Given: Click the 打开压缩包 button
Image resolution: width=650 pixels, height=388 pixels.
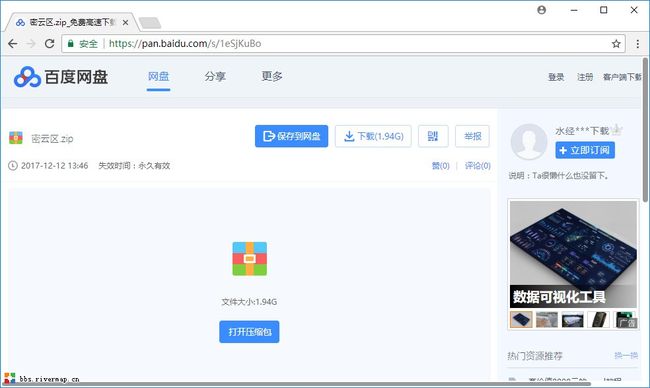Looking at the screenshot, I should click(249, 332).
